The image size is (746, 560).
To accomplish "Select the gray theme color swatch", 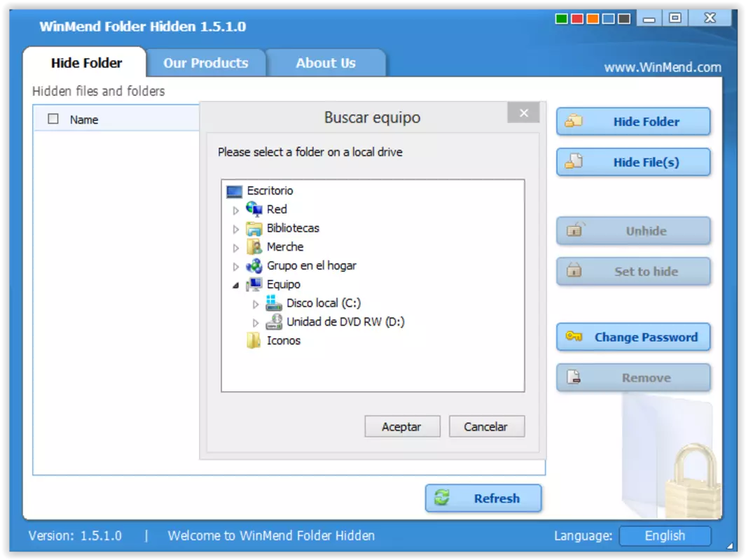I will [x=624, y=19].
